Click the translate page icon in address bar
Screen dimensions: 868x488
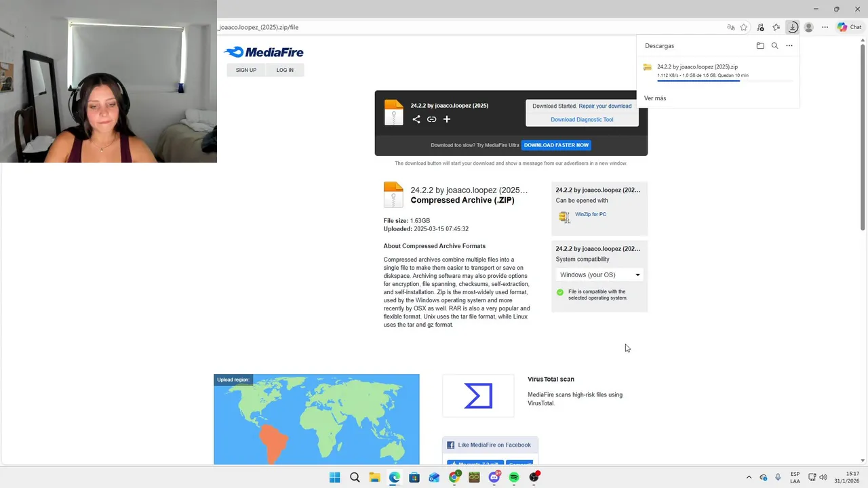pyautogui.click(x=730, y=27)
